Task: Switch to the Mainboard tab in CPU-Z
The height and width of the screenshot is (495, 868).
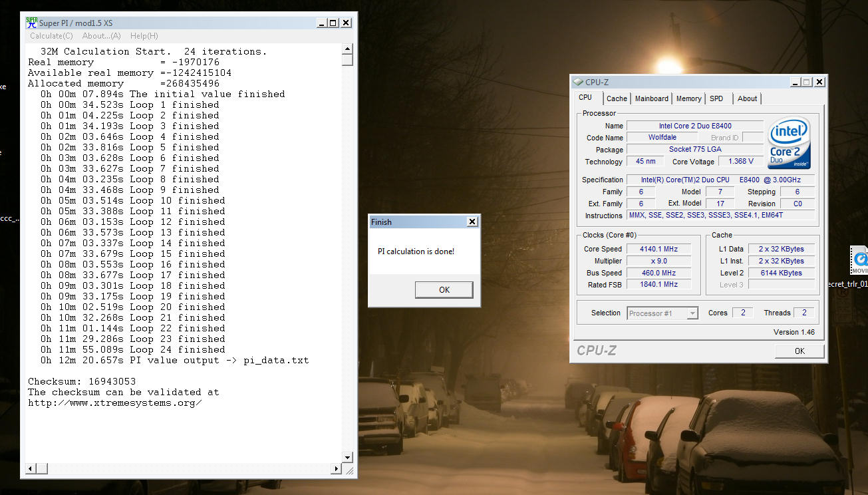Action: click(x=652, y=98)
